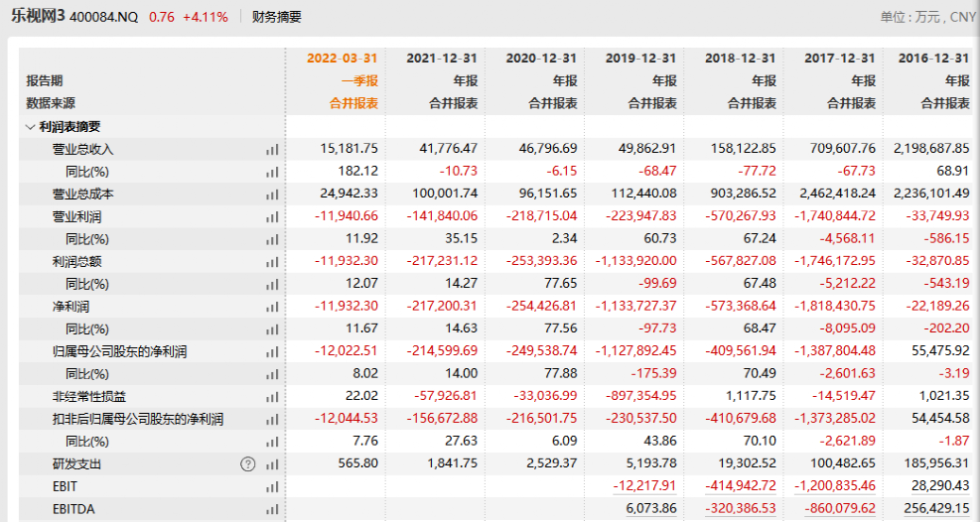This screenshot has height=522, width=980.
Task: Click the help question mark beside 研发支出
Action: [248, 463]
